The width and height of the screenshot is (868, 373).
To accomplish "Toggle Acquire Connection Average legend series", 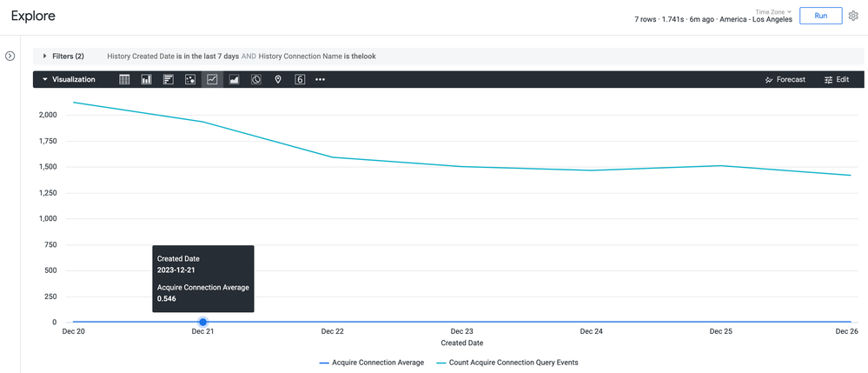I will click(x=372, y=363).
